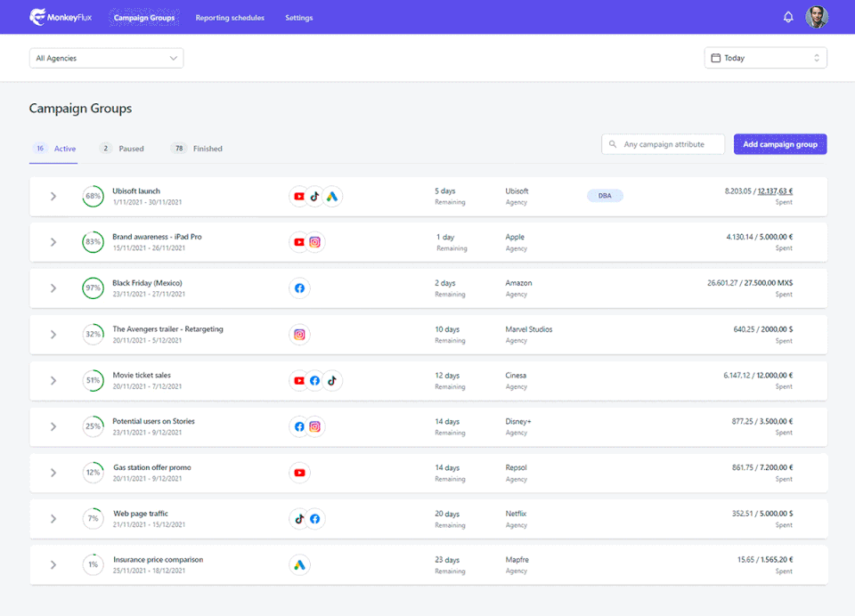Open Settings in top navigation
This screenshot has width=855, height=616.
point(299,18)
